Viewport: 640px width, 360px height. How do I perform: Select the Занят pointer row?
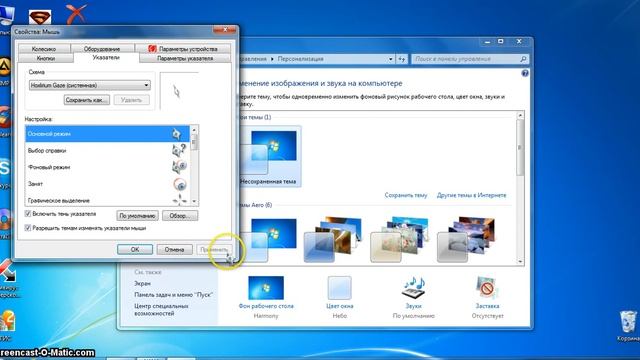107,184
